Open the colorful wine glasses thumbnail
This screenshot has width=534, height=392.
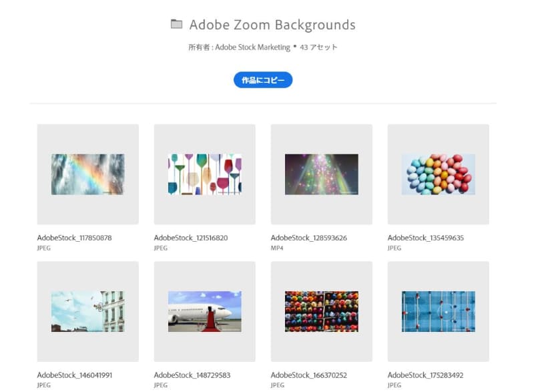click(204, 174)
